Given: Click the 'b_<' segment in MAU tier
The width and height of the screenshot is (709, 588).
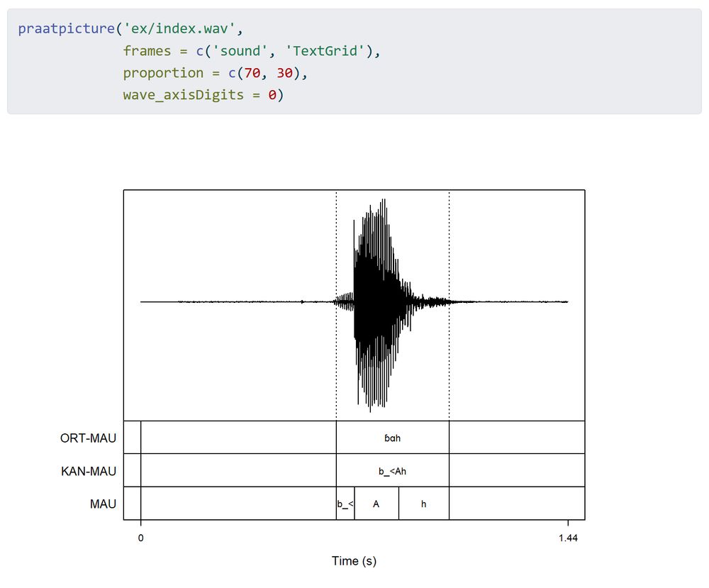Looking at the screenshot, I should 345,504.
